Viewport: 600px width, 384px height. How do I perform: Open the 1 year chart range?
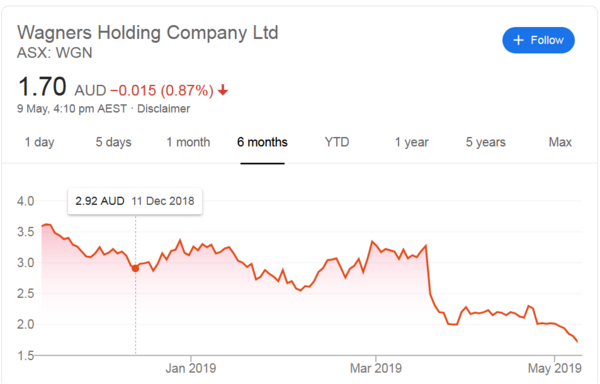tap(411, 142)
